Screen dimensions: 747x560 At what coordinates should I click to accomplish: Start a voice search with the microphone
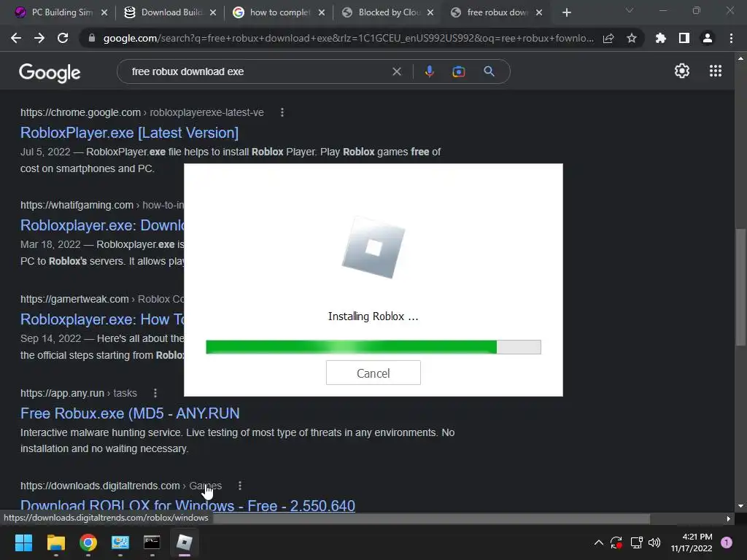click(x=429, y=71)
